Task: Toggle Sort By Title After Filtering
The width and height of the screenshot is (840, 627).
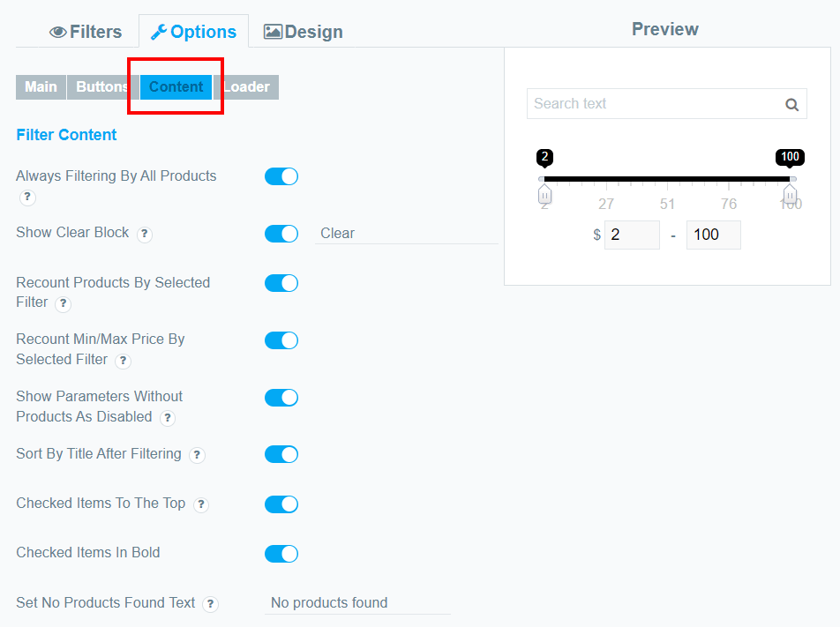Action: pos(281,454)
